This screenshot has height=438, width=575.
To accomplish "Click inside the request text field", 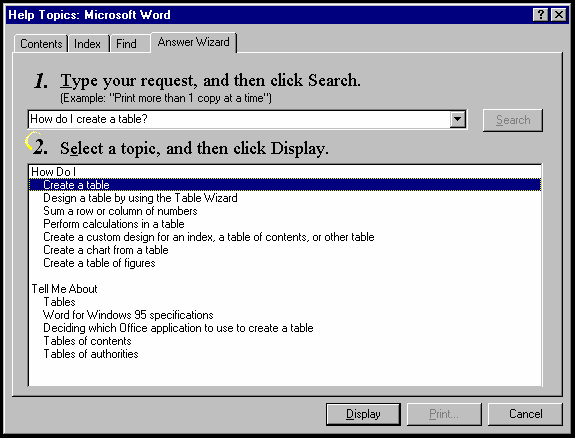I will click(x=239, y=119).
